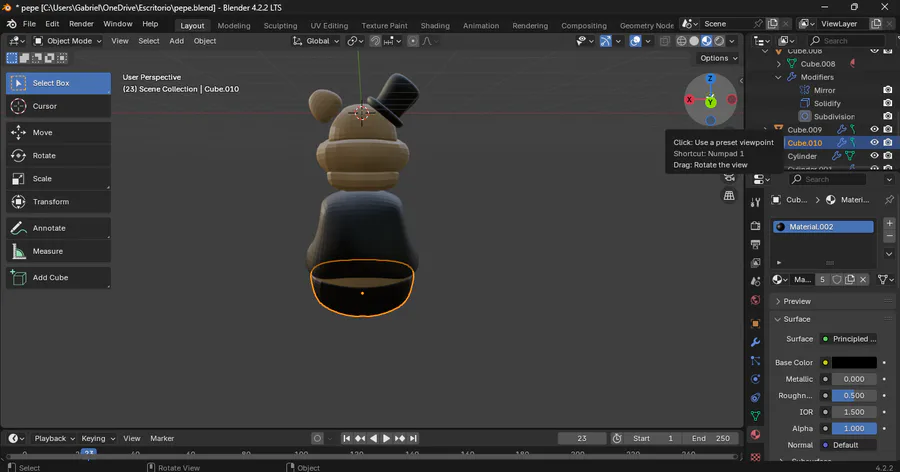This screenshot has height=472, width=900.
Task: Select the Transform tool
Action: click(x=58, y=202)
